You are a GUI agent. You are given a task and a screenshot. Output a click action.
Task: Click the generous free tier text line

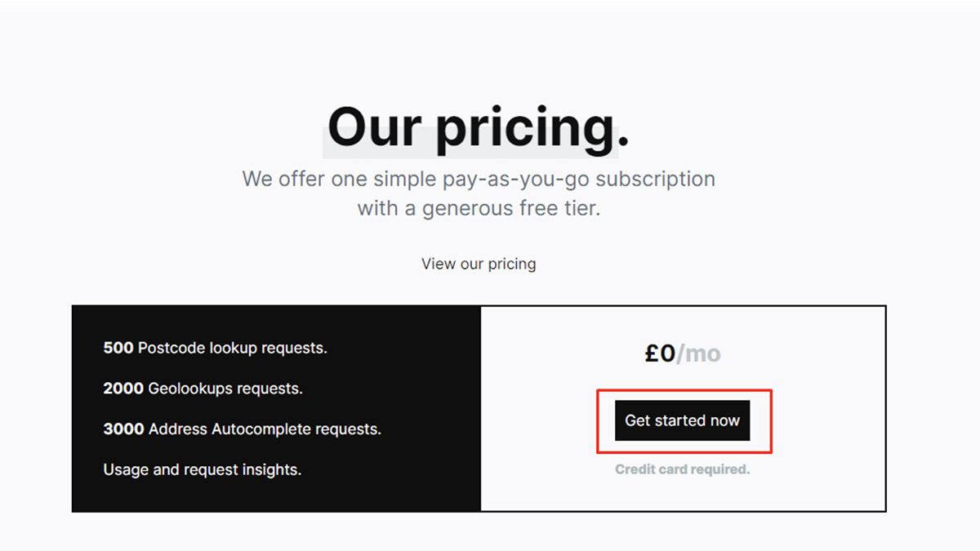coord(479,208)
